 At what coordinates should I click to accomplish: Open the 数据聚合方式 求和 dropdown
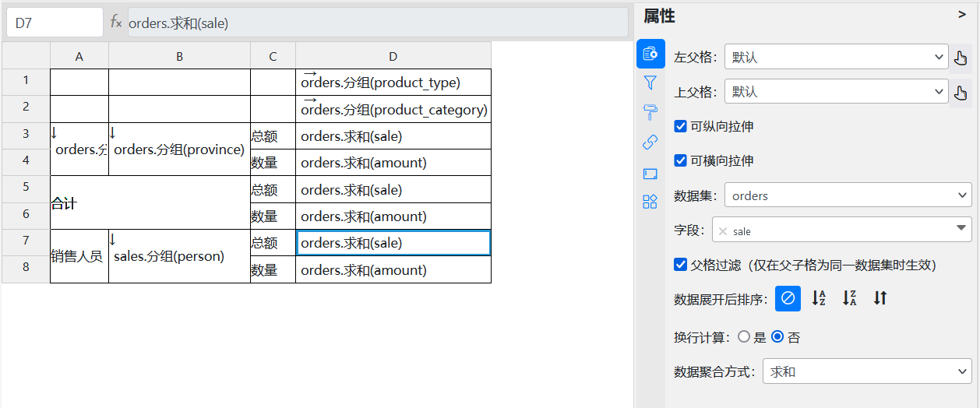[x=867, y=371]
